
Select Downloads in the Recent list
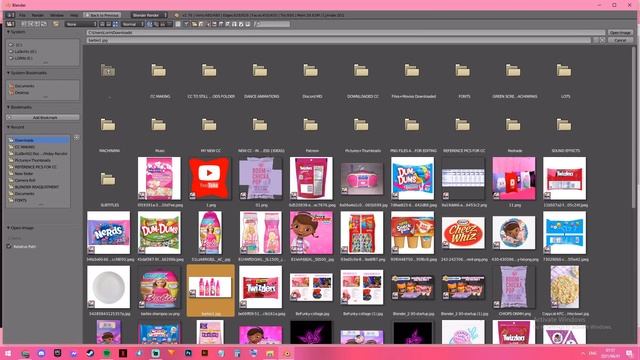pos(38,140)
